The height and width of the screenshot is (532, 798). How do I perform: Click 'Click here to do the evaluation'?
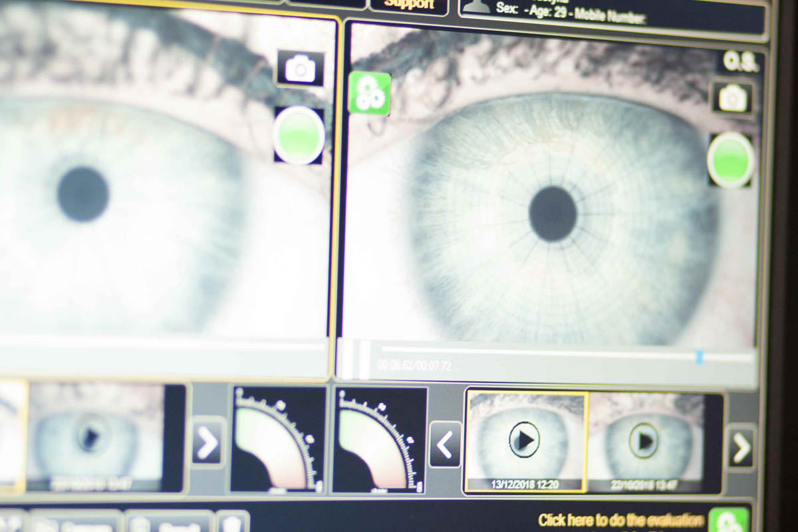(620, 520)
